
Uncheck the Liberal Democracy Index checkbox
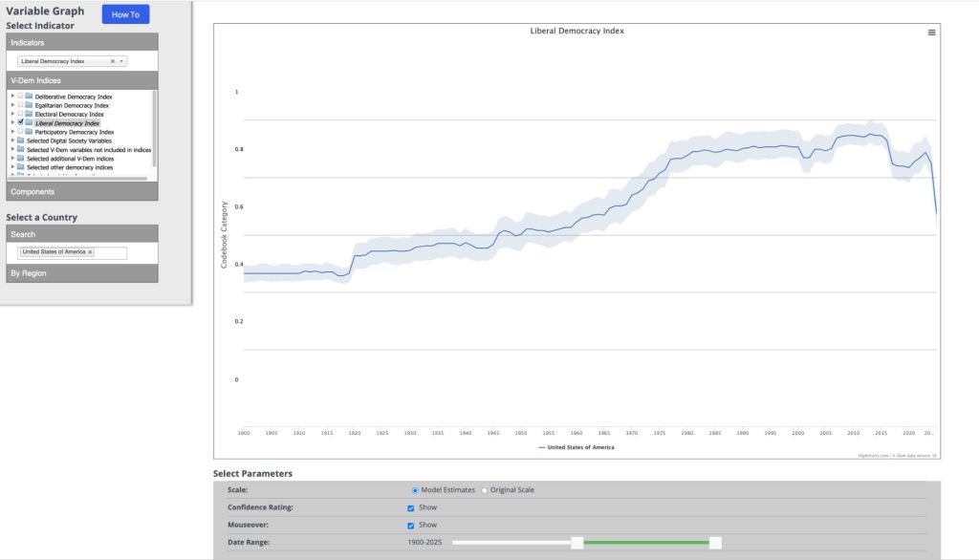pyautogui.click(x=20, y=123)
